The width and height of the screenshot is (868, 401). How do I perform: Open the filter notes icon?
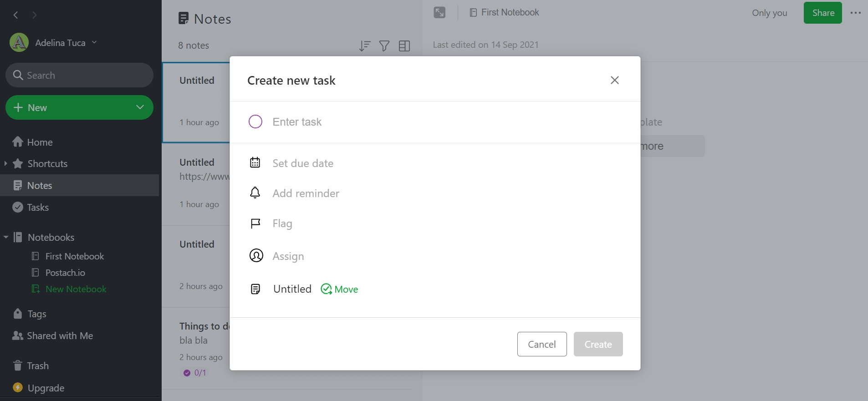pyautogui.click(x=384, y=46)
